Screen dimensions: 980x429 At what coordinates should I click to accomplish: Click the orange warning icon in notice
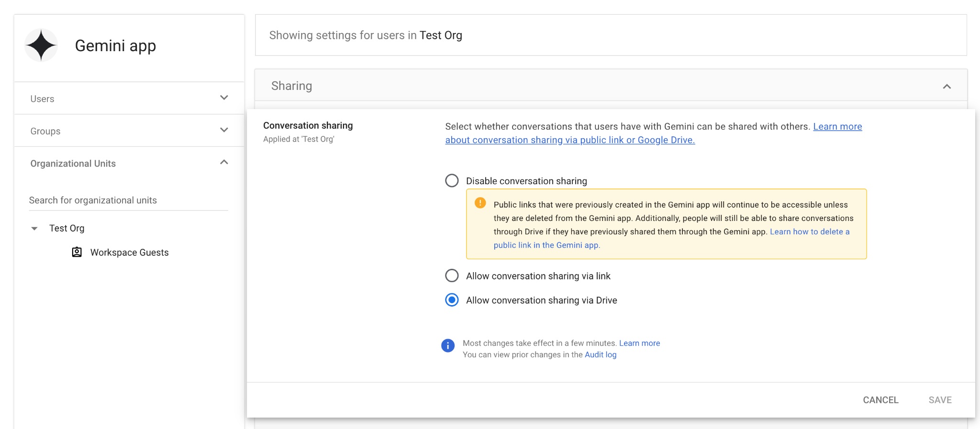click(x=480, y=203)
